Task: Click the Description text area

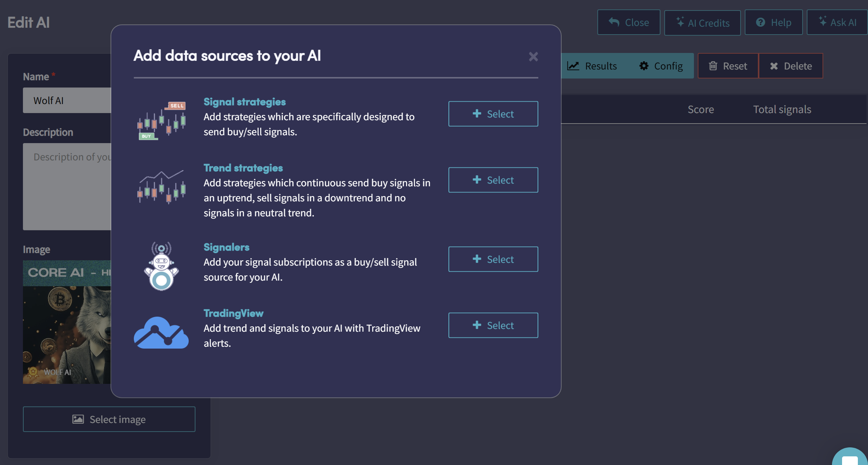Action: [x=67, y=187]
